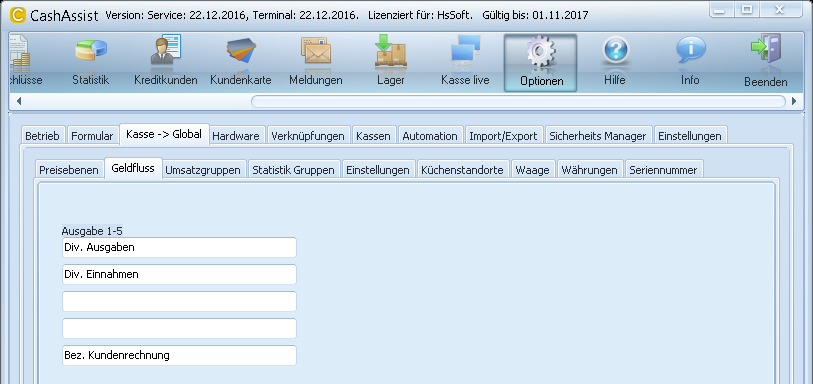Switch to the Umsatzgruppen sub-tab

click(203, 170)
